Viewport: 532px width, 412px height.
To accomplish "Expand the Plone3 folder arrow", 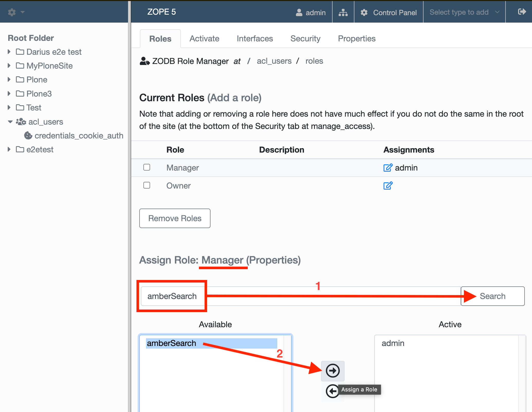I will click(x=9, y=93).
